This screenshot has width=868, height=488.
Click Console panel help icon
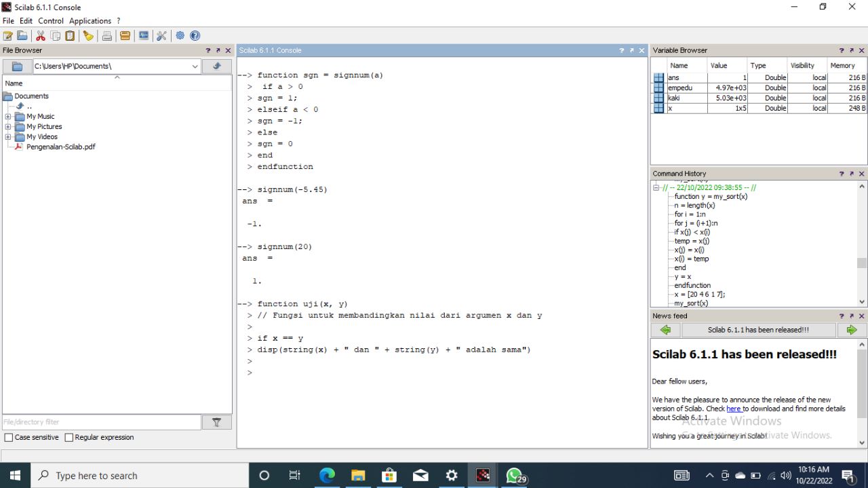pos(622,51)
